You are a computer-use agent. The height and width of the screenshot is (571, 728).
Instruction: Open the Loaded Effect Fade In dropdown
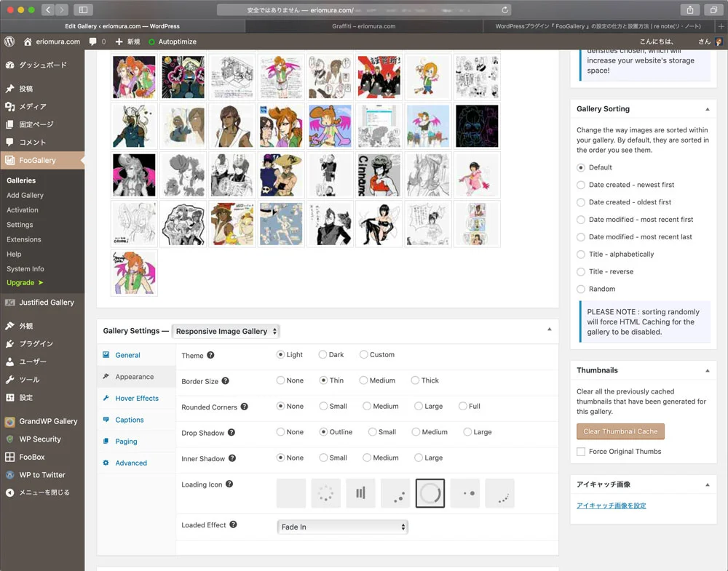[x=342, y=527]
